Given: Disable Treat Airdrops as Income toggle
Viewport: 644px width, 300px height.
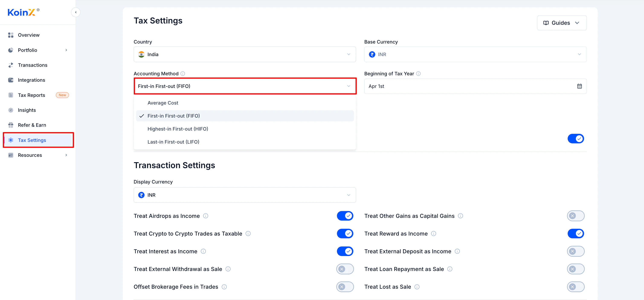Looking at the screenshot, I should (x=345, y=216).
